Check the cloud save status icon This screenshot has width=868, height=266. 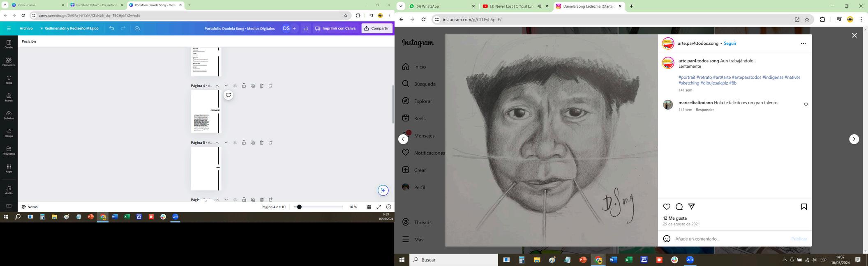[x=137, y=28]
